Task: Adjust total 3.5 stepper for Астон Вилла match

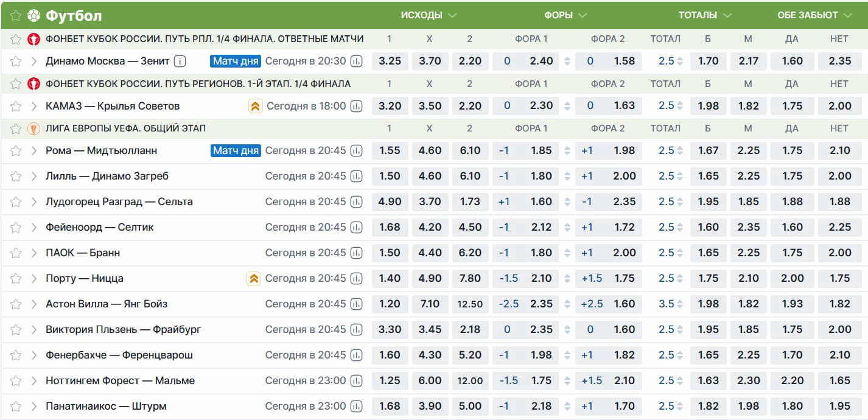Action: coord(680,304)
